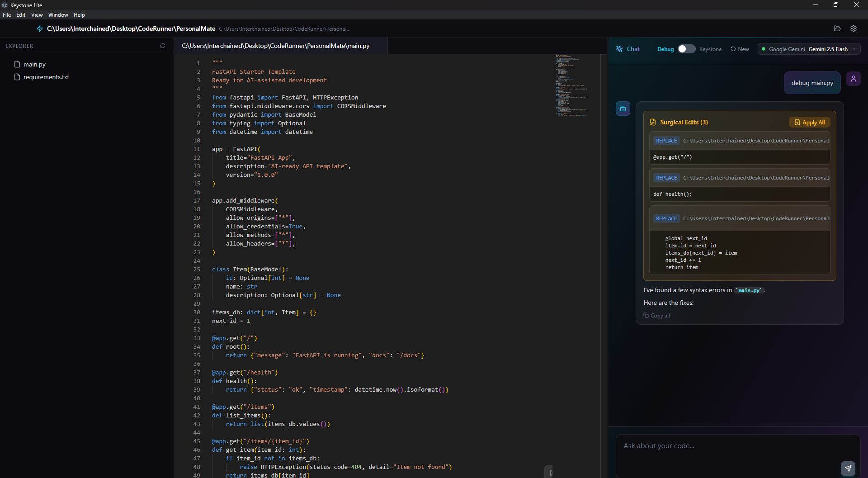Viewport: 868px width, 478px height.
Task: Click the refresh icon in Explorer header
Action: pyautogui.click(x=163, y=46)
